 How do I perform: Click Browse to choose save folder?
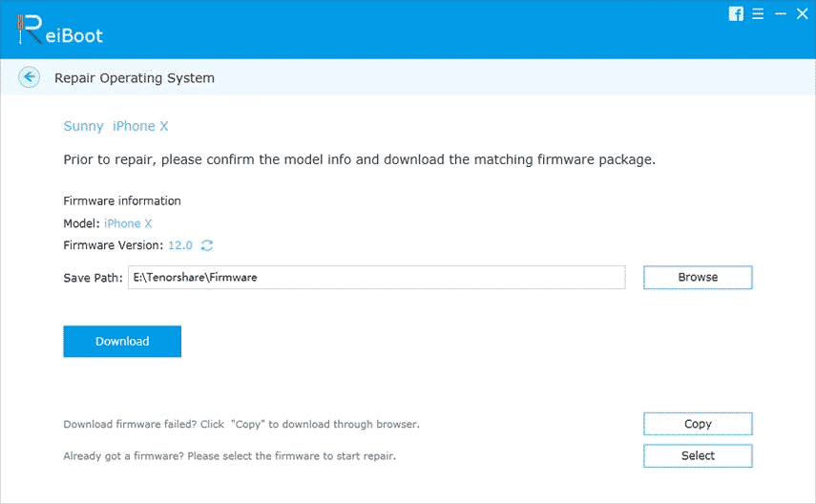pyautogui.click(x=698, y=277)
